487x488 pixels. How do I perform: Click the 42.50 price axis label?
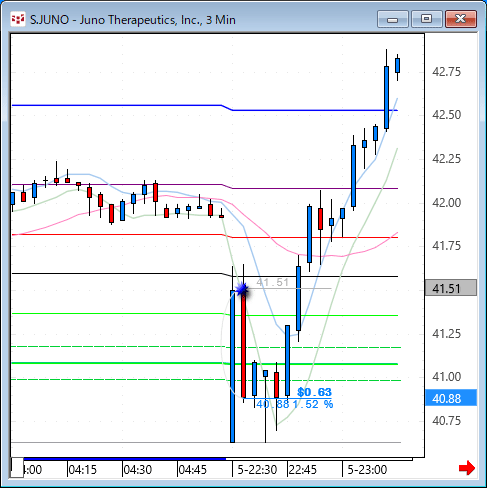(446, 115)
